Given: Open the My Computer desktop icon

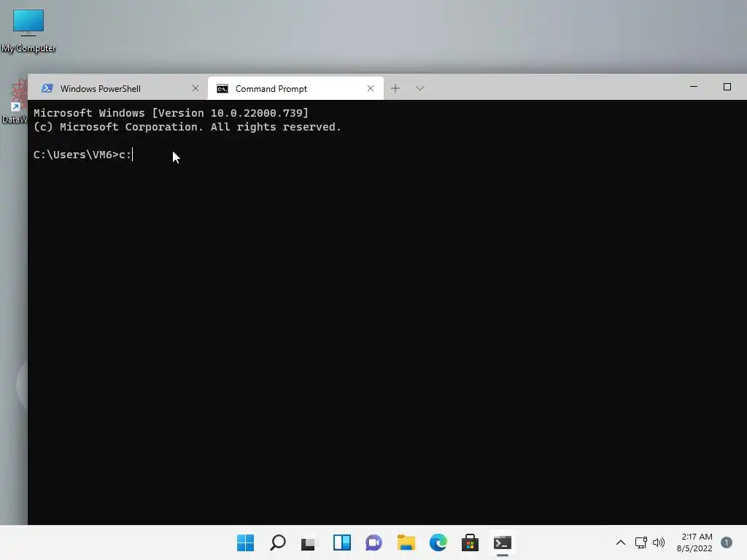Looking at the screenshot, I should pos(28,31).
